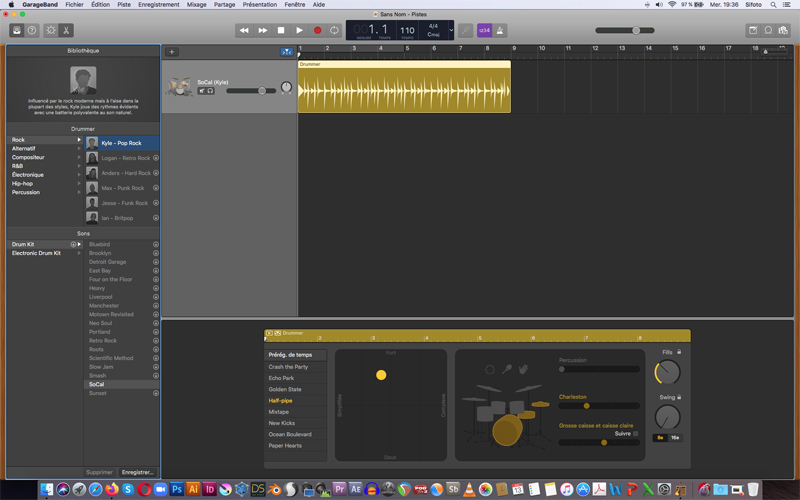Download the Sunset drum kit

point(156,393)
